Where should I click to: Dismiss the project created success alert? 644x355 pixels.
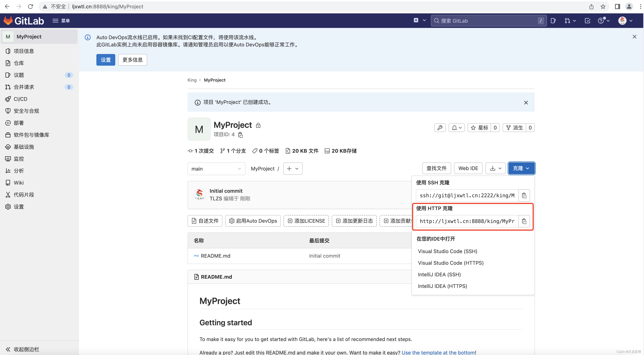tap(526, 103)
